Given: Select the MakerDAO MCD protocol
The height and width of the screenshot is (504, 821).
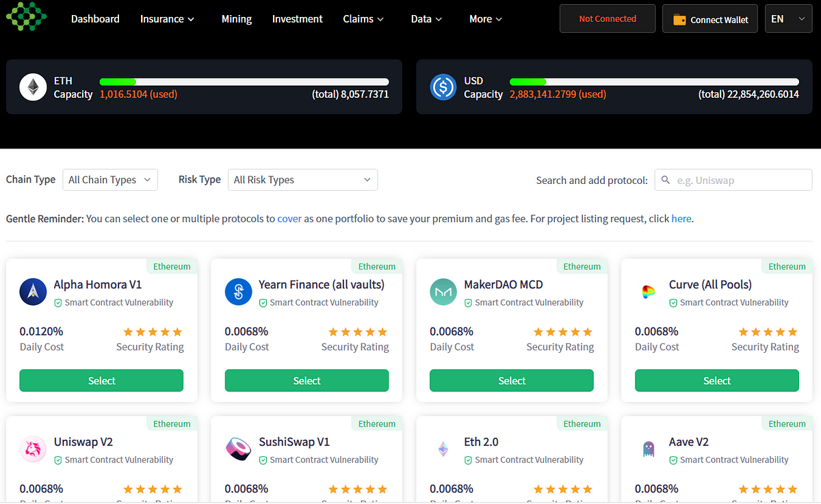Looking at the screenshot, I should point(512,381).
